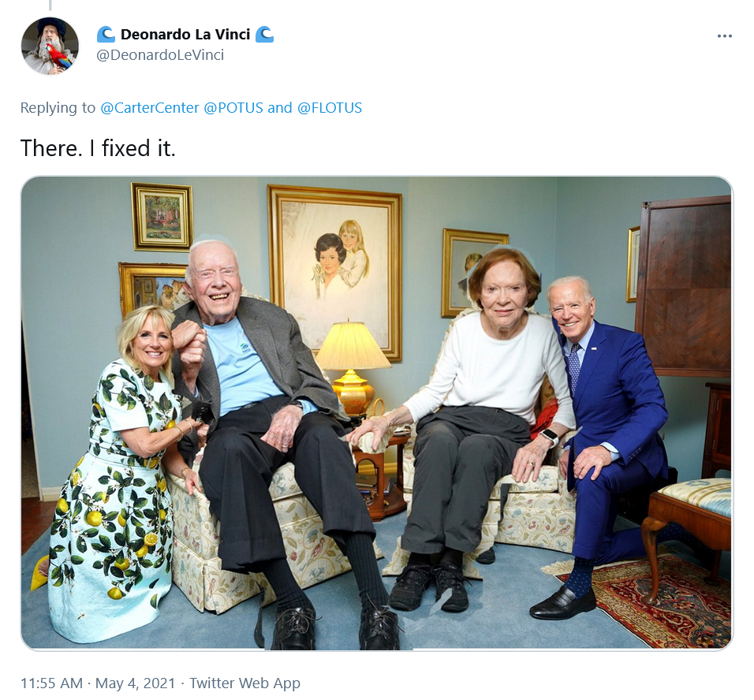Viewport: 754px width, 700px height.
Task: Click the May 4, 2021 date
Action: [x=135, y=683]
